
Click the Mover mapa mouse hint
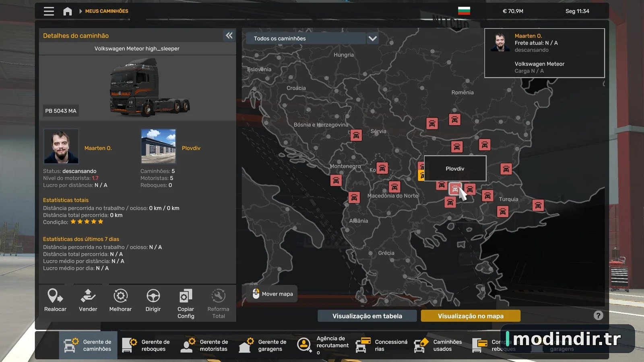click(272, 294)
